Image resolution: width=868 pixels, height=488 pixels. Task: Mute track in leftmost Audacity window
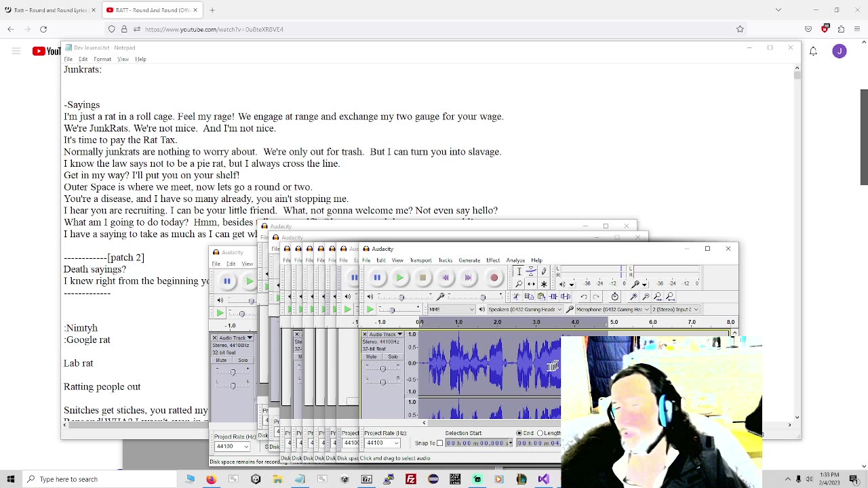tap(221, 360)
